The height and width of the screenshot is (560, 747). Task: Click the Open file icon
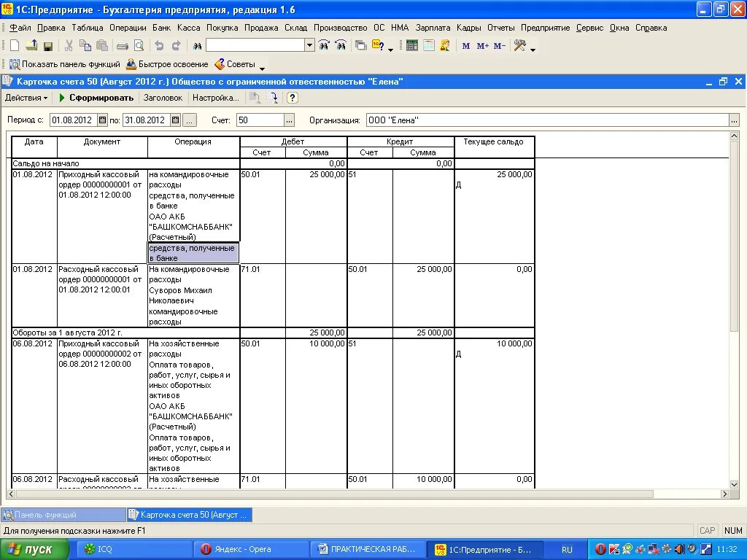pyautogui.click(x=31, y=46)
